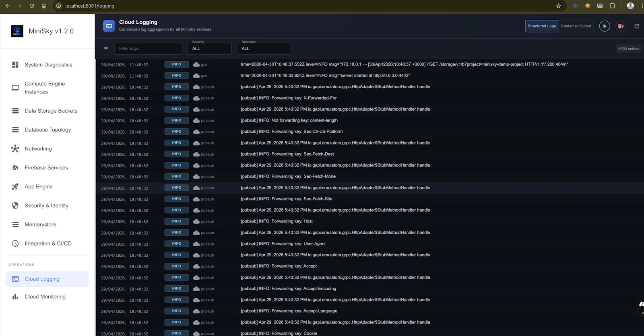
Task: Click the Filter logs input field
Action: click(148, 48)
